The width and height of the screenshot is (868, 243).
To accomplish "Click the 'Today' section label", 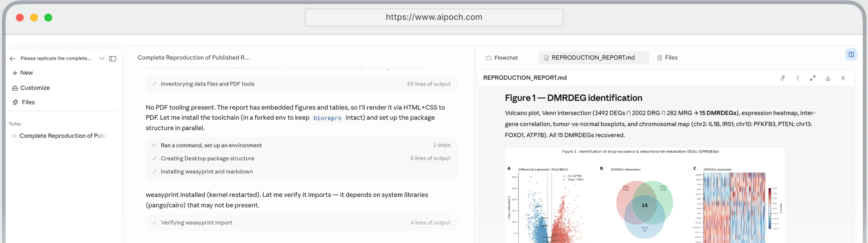I will pyautogui.click(x=15, y=124).
